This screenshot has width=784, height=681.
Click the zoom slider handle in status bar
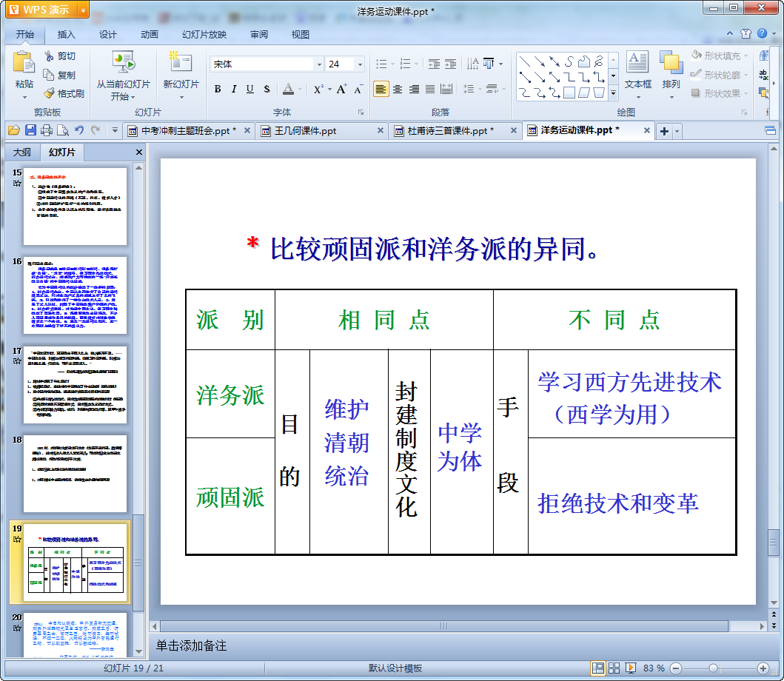pyautogui.click(x=713, y=668)
